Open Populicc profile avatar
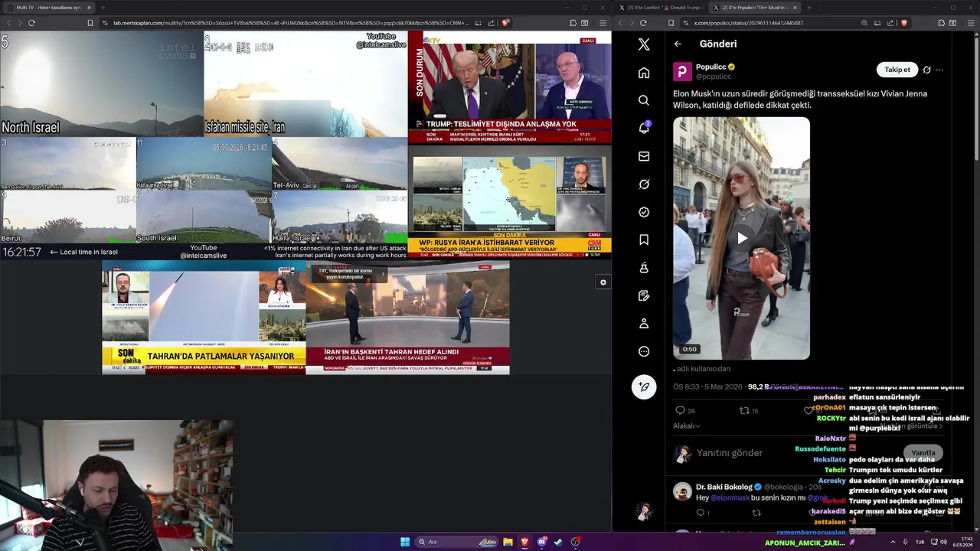Screen dimensions: 980x551 click(x=682, y=71)
